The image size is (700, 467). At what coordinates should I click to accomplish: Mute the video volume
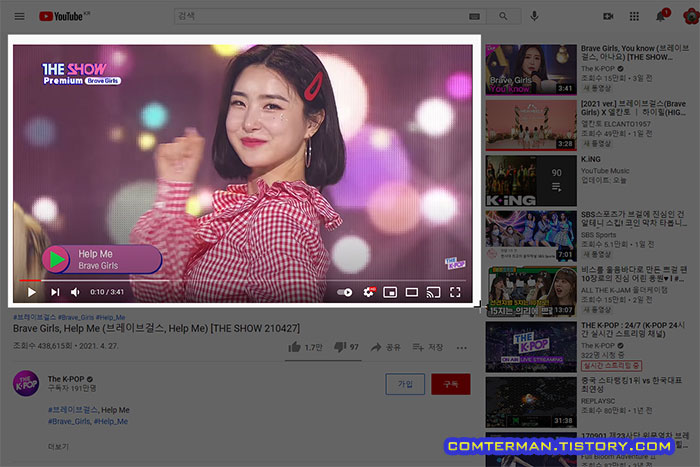pos(75,292)
